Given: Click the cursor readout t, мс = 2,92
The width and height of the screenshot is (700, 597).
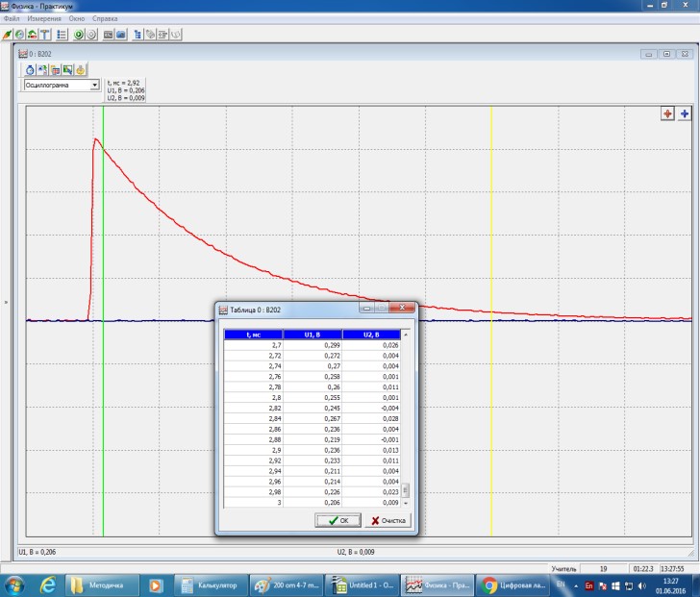Looking at the screenshot, I should pos(123,83).
